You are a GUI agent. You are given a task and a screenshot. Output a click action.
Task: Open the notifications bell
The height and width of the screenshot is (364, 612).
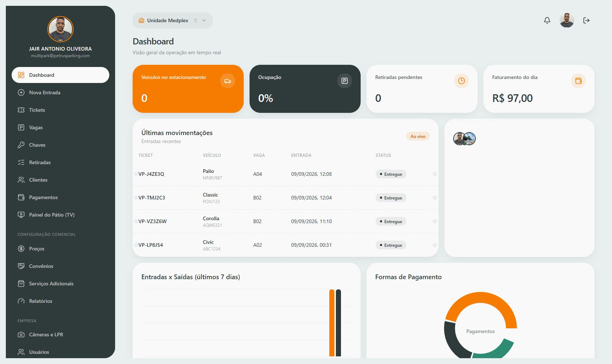pos(547,20)
